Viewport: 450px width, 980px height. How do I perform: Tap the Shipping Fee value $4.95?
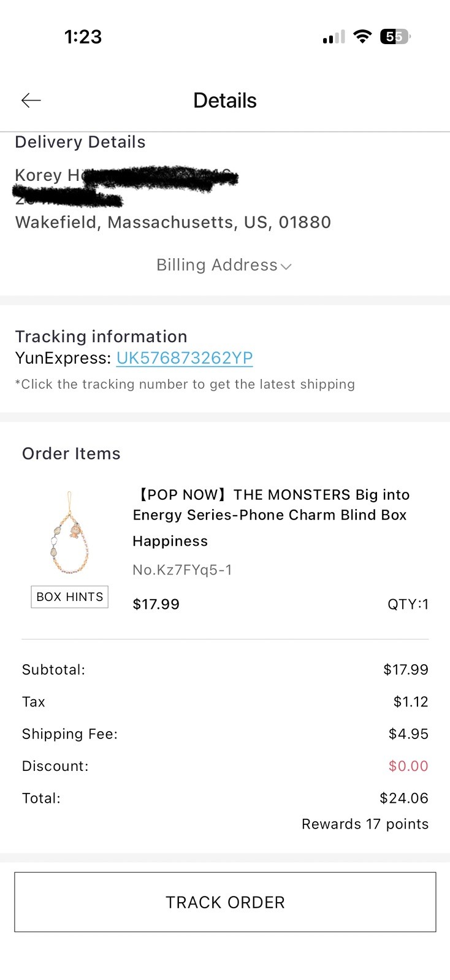point(408,734)
